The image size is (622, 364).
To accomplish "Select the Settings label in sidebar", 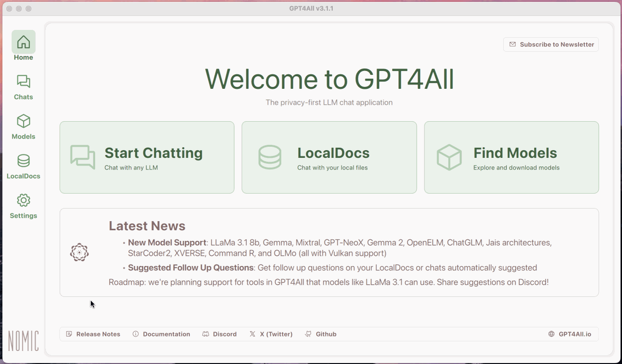I will pyautogui.click(x=24, y=216).
